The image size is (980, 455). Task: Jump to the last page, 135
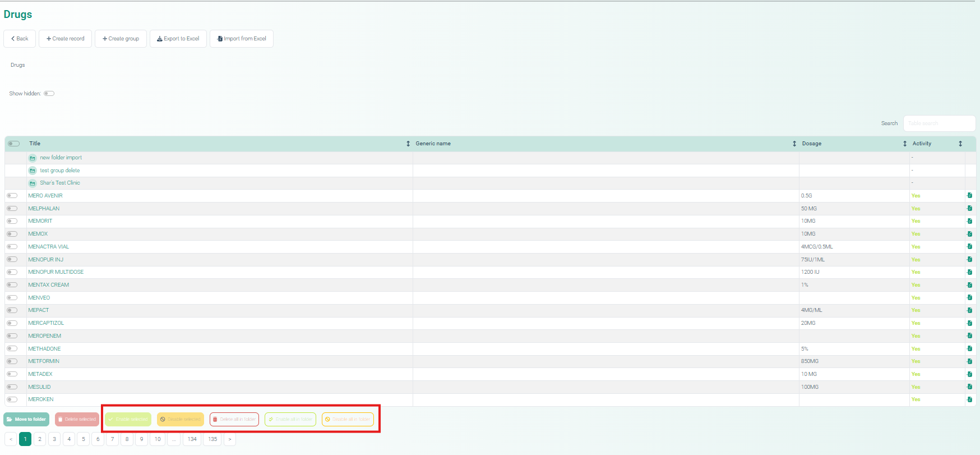(x=212, y=439)
